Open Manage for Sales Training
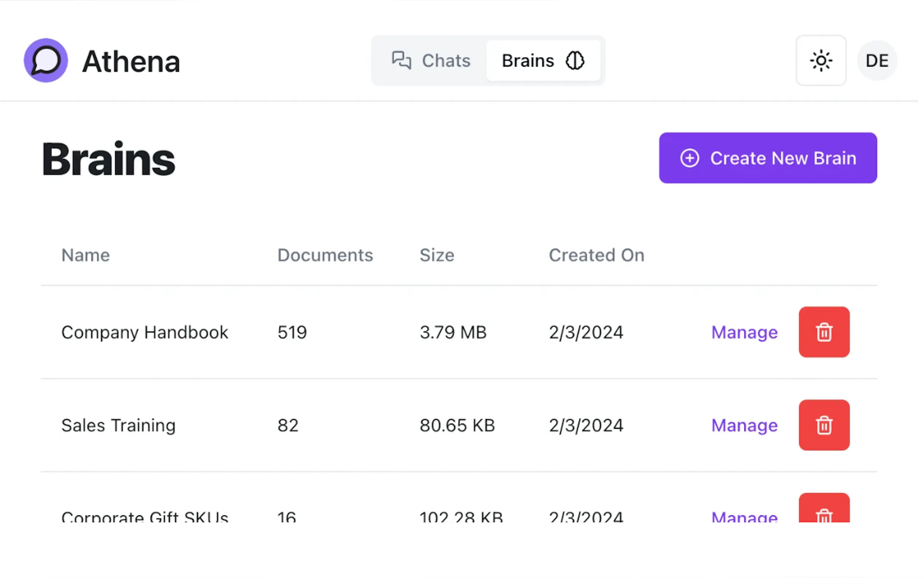Screen dimensions: 924x578 click(x=744, y=425)
